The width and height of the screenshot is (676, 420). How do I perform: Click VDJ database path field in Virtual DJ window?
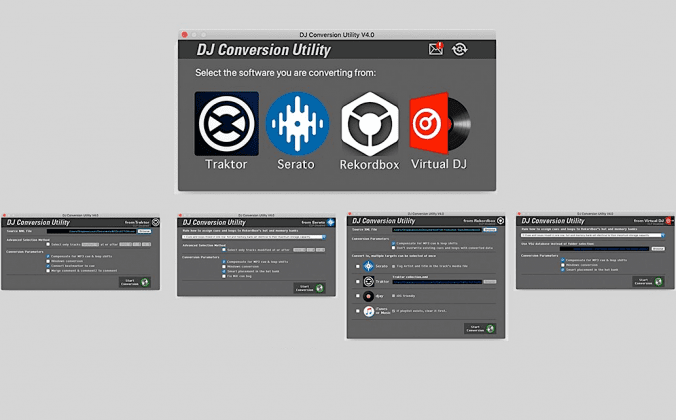coord(604,249)
